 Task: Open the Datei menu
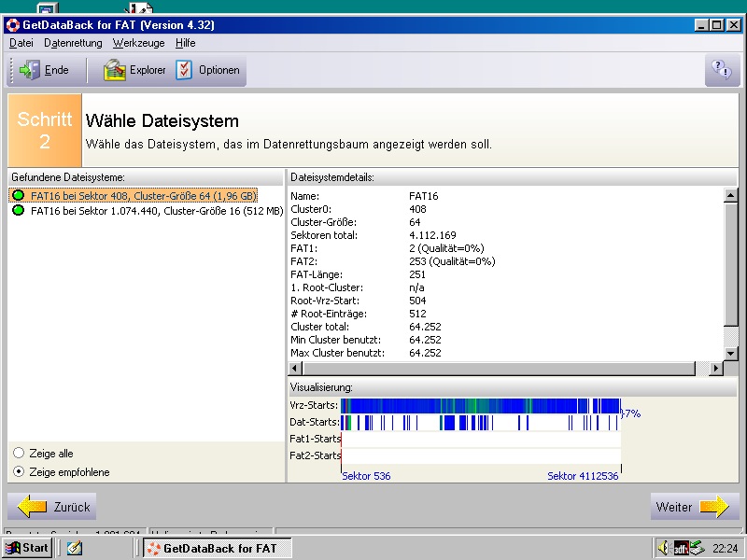click(x=21, y=43)
